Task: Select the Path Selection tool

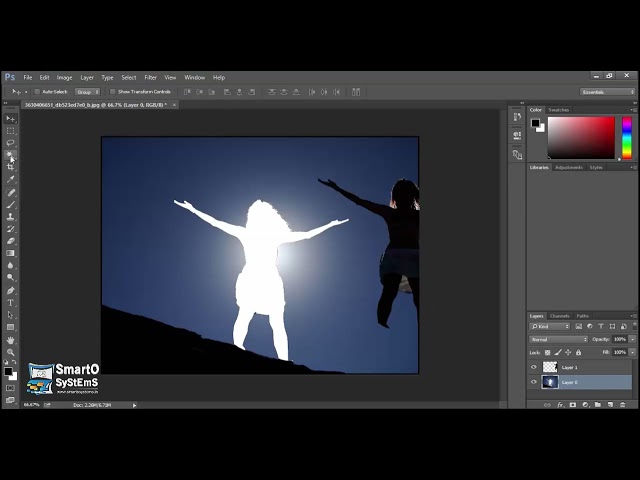Action: (x=11, y=315)
